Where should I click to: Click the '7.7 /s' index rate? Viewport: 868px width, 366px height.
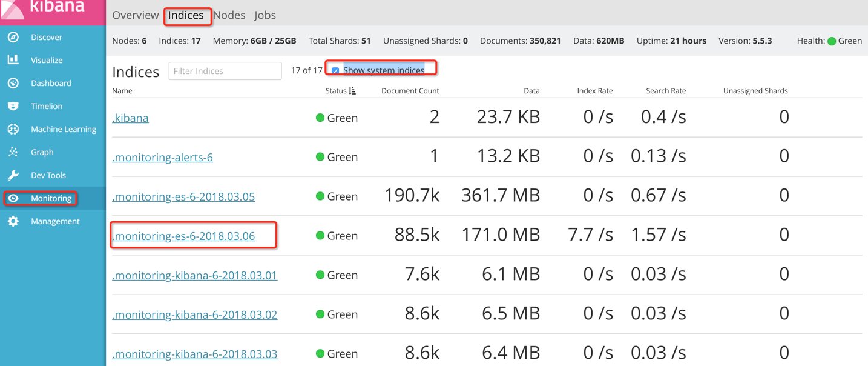591,235
